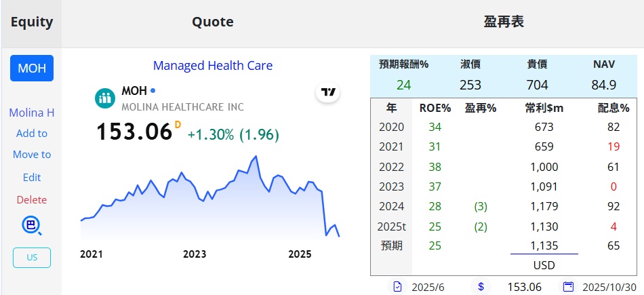This screenshot has height=295, width=644.
Task: Click the calendar icon beside 2025/10/30
Action: pos(568,287)
